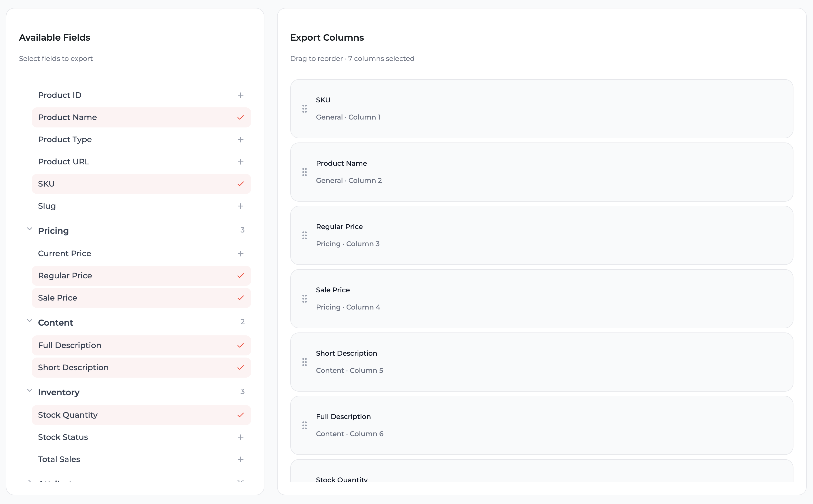
Task: Deselect the Sale Price field checkmark
Action: click(x=240, y=298)
